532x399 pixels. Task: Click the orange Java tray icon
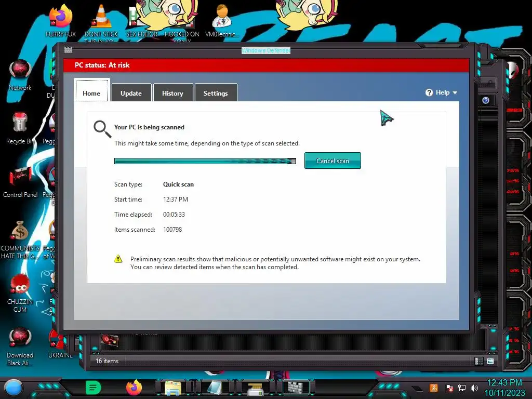coord(433,388)
